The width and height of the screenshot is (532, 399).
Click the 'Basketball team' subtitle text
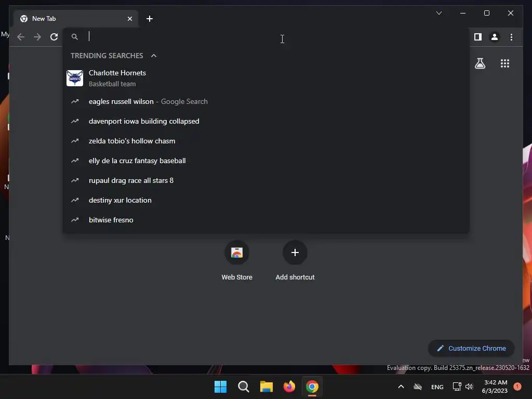coord(112,84)
